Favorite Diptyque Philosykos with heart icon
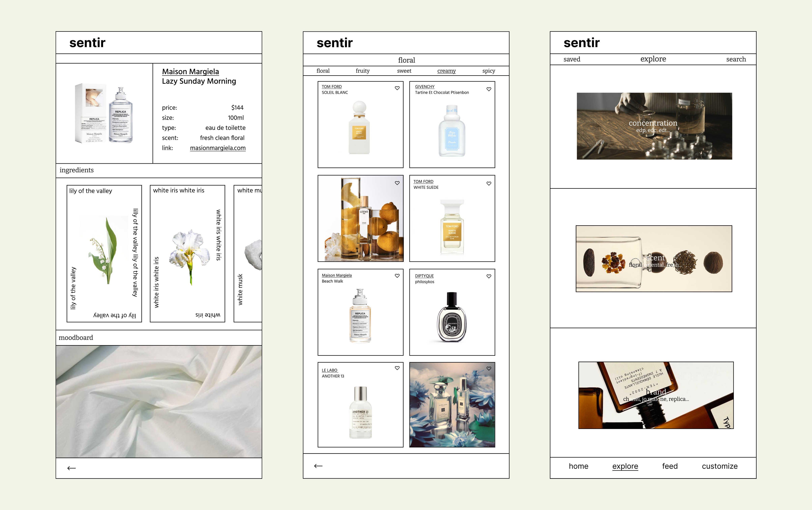The width and height of the screenshot is (812, 510). click(489, 277)
